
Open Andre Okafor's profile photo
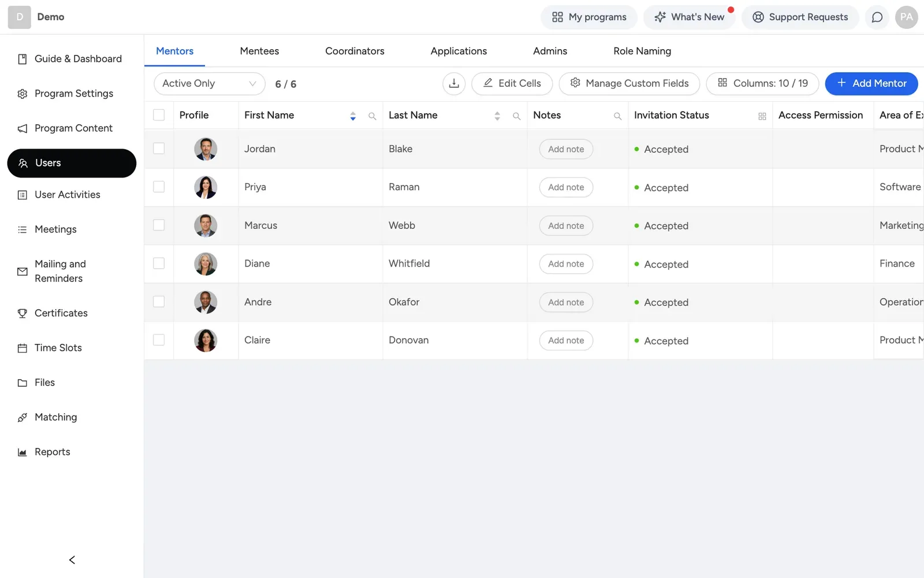206,302
